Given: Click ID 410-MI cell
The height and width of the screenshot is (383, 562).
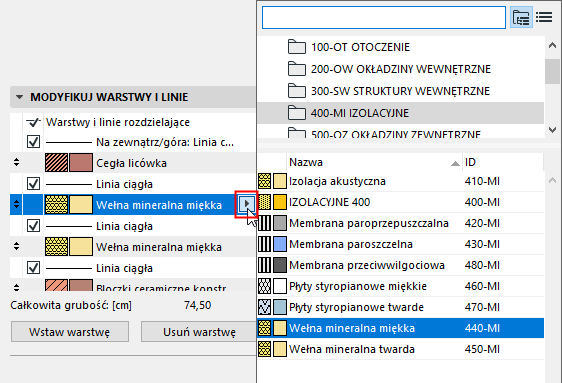Looking at the screenshot, I should click(482, 181).
